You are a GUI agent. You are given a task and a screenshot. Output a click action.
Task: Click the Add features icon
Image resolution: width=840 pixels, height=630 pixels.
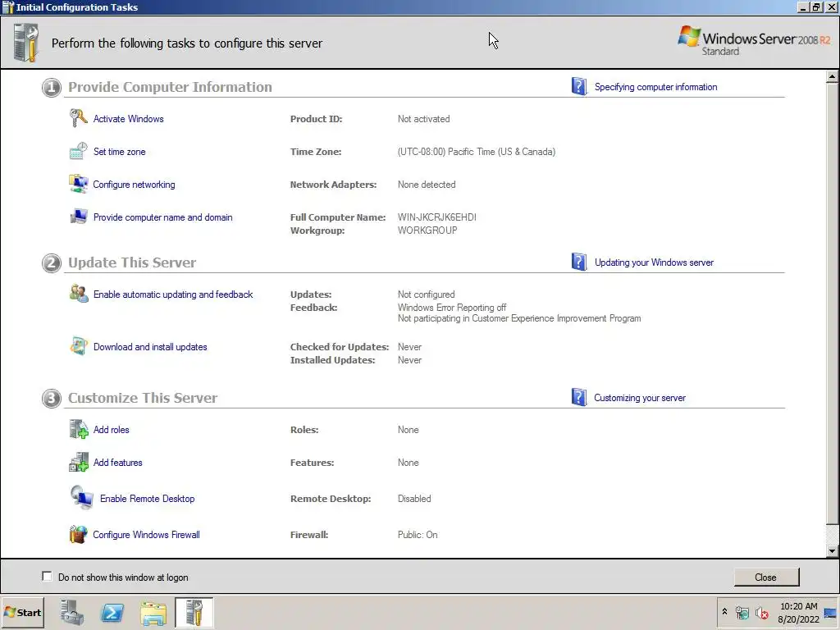pos(79,462)
